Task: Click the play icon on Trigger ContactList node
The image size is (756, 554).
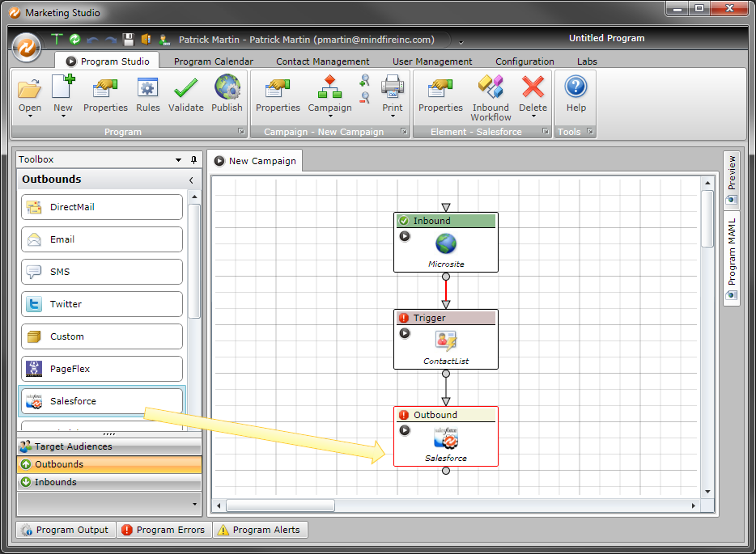Action: 405,333
